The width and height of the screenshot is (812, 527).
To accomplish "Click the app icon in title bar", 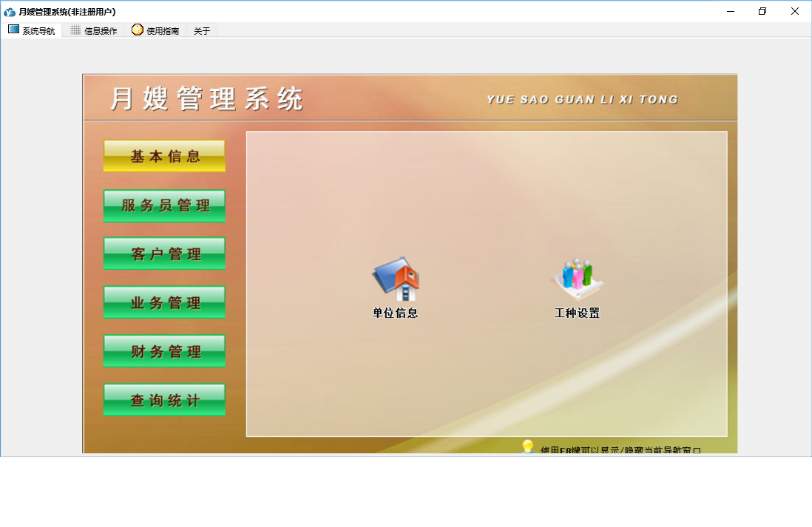I will pyautogui.click(x=10, y=11).
